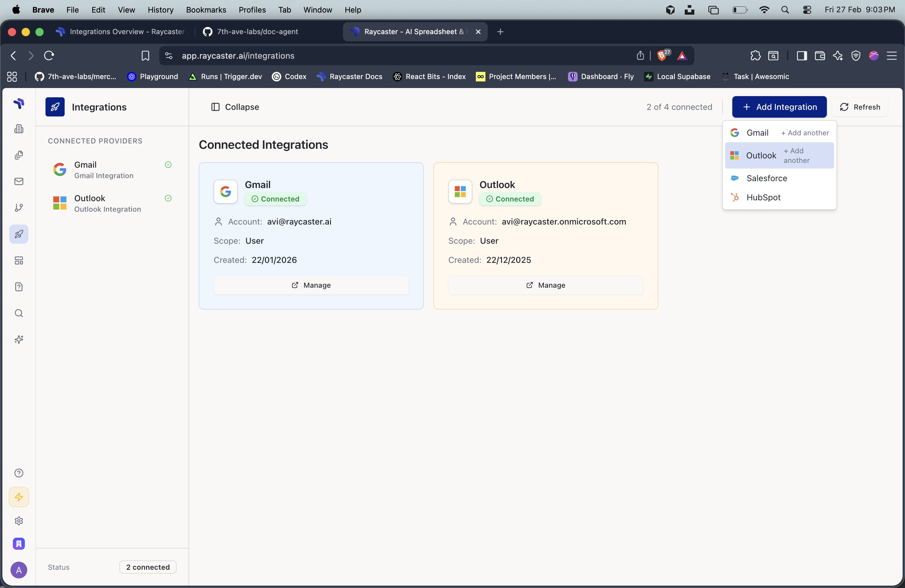Click Refresh to reload integrations
The height and width of the screenshot is (588, 905).
coord(860,107)
